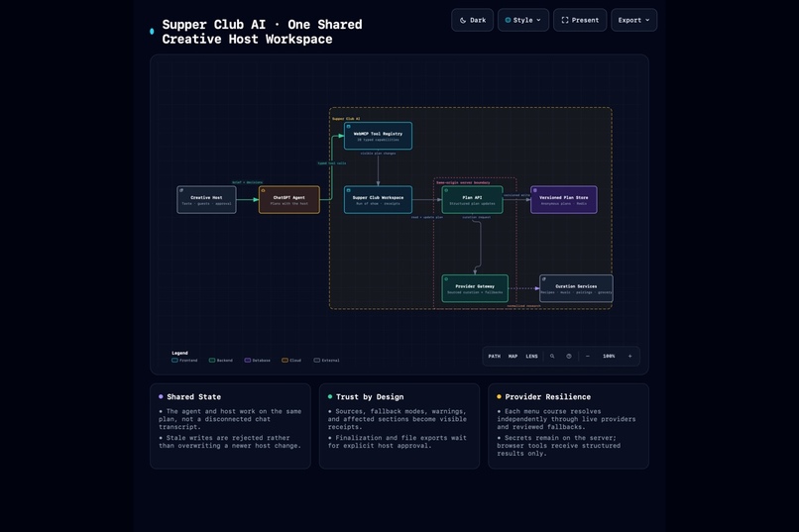Viewport: 799px width, 532px height.
Task: Select the Creative Host node
Action: pos(206,199)
